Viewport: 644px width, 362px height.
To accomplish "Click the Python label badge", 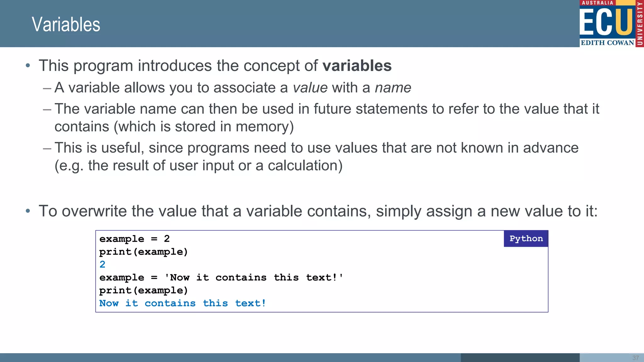I will tap(526, 239).
